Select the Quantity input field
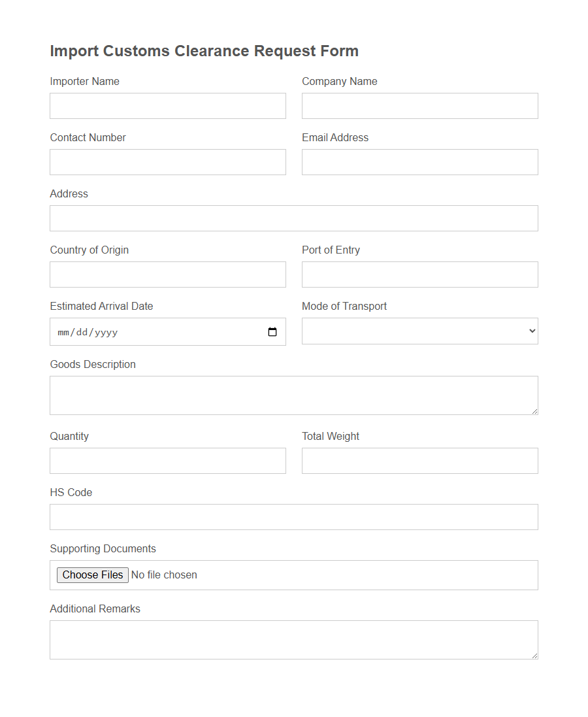 click(x=168, y=460)
